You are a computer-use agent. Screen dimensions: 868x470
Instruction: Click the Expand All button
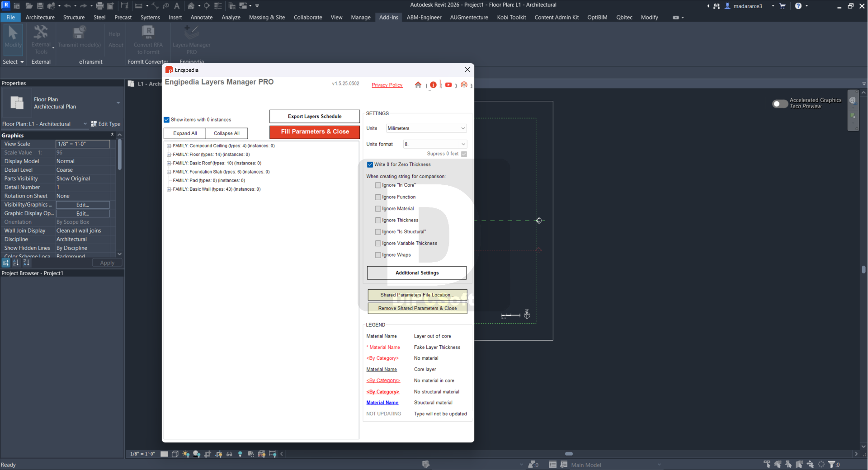(185, 133)
